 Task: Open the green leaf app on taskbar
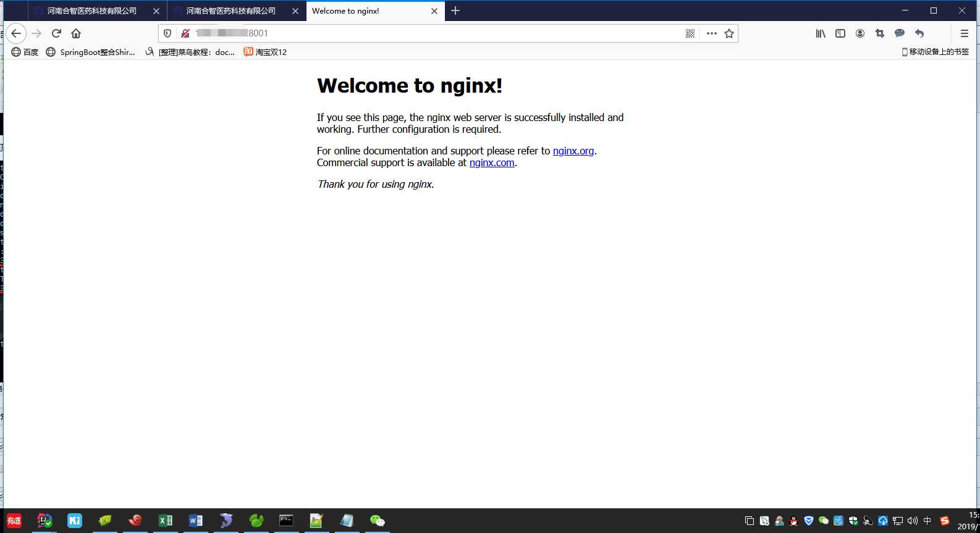[256, 521]
